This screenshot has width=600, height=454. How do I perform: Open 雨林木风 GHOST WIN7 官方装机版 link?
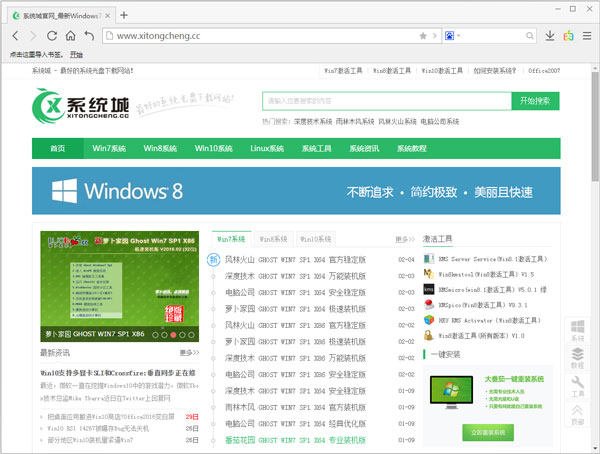[295, 407]
